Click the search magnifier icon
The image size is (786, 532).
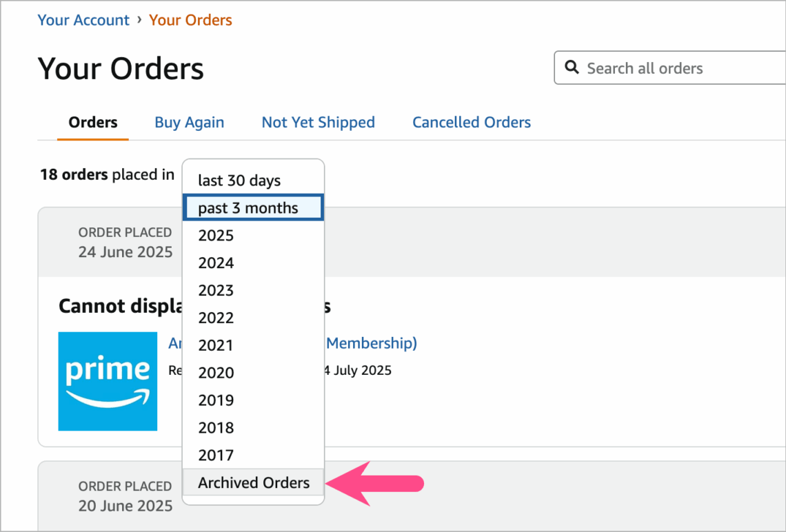(x=572, y=68)
